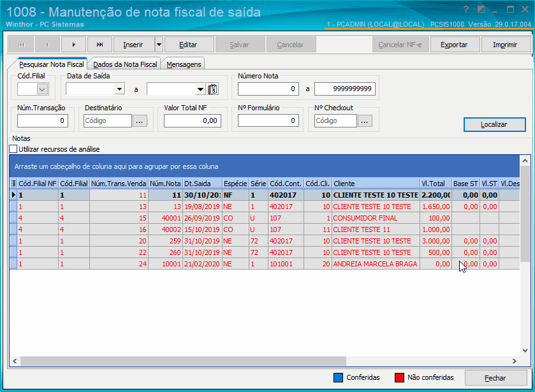Select the note number 260 cell
This screenshot has height=392, width=535.
coord(166,252)
